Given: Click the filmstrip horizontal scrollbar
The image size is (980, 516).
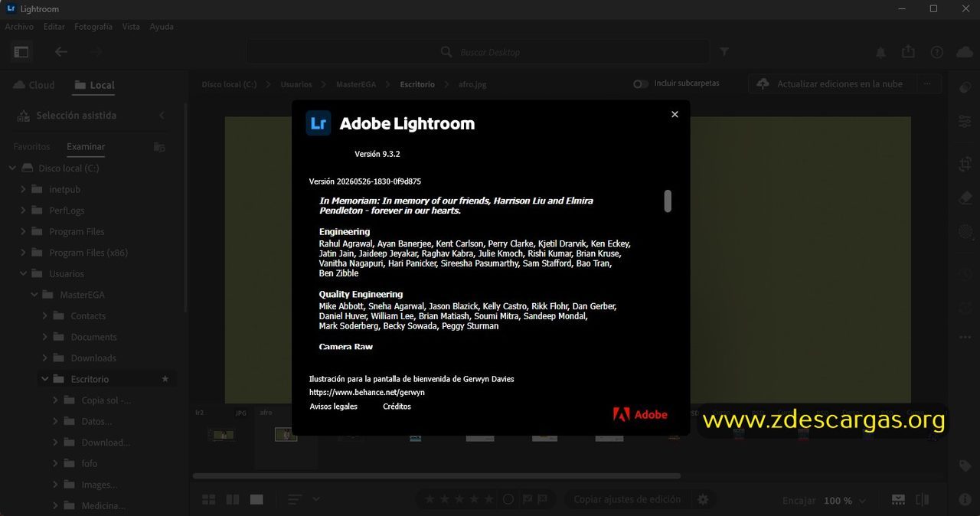Looking at the screenshot, I should [x=436, y=475].
